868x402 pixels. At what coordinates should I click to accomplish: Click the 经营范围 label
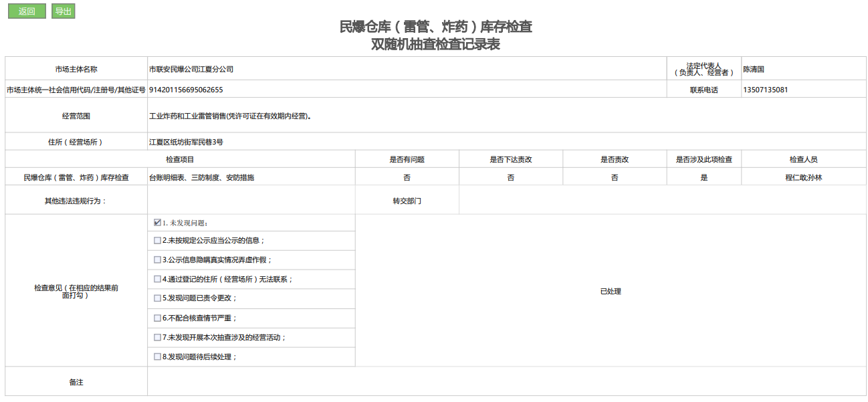(76, 116)
